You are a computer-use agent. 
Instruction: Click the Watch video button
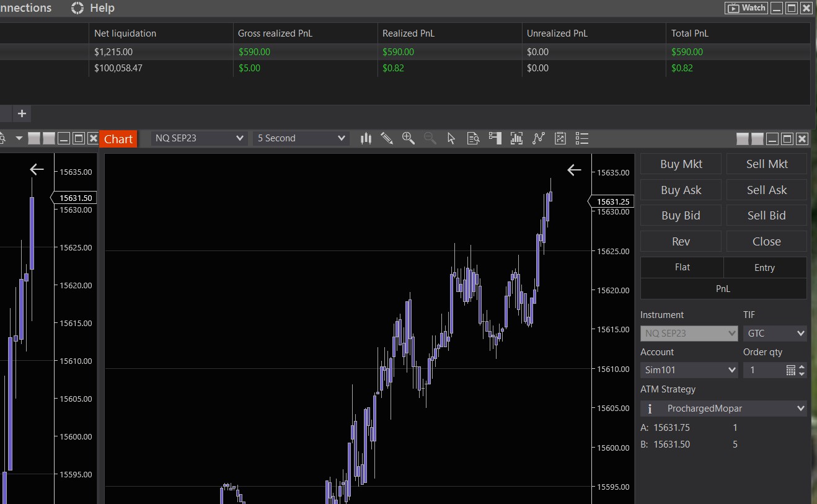pos(747,8)
